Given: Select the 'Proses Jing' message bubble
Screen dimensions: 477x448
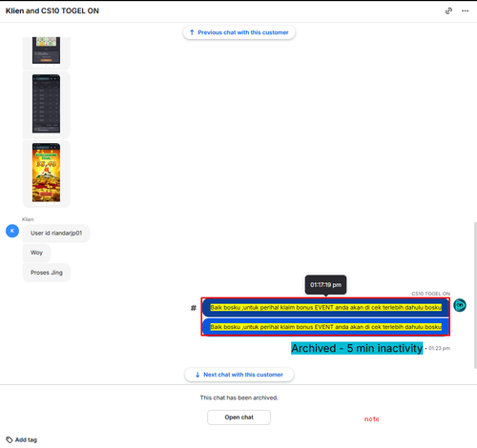Looking at the screenshot, I should [x=47, y=273].
